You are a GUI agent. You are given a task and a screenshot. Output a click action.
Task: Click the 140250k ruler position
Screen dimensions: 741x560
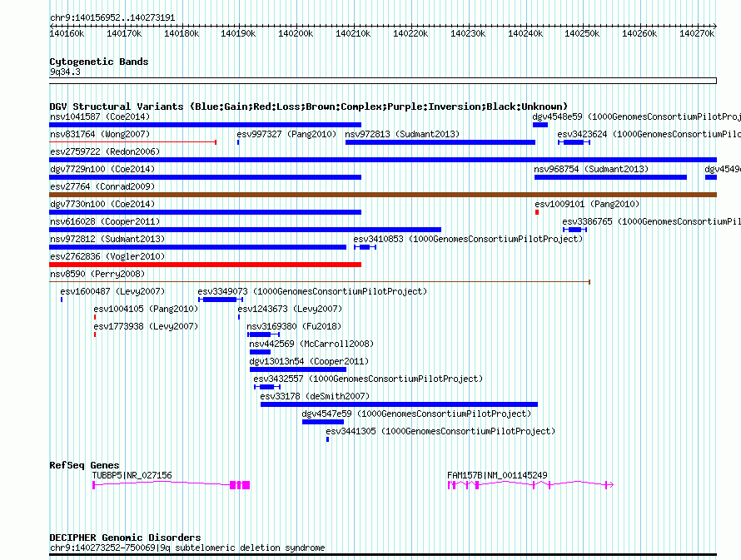[x=582, y=33]
